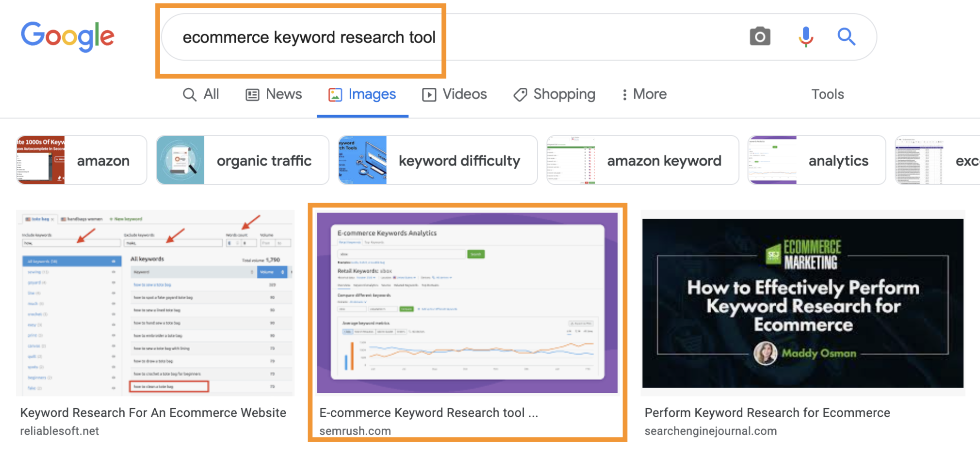Open the reliablesoft keyword table image result

click(x=155, y=303)
